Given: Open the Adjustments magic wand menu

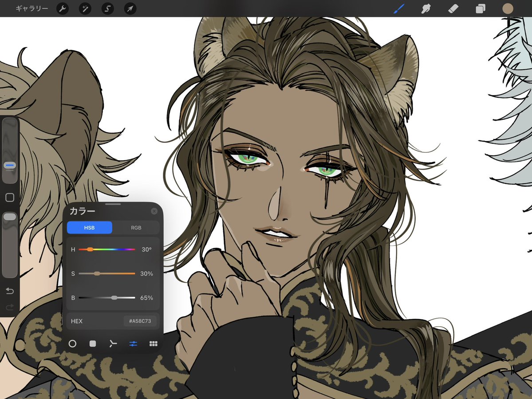Looking at the screenshot, I should [85, 8].
